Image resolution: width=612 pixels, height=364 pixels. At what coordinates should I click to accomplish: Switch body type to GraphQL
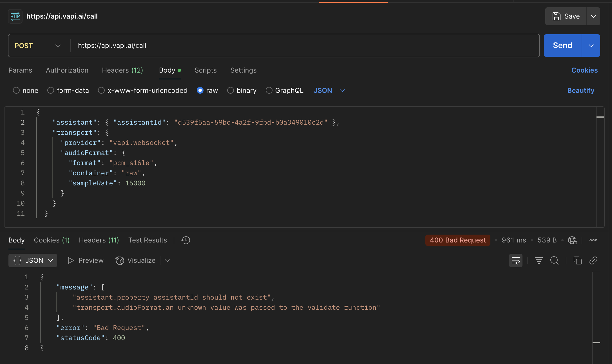(x=269, y=90)
